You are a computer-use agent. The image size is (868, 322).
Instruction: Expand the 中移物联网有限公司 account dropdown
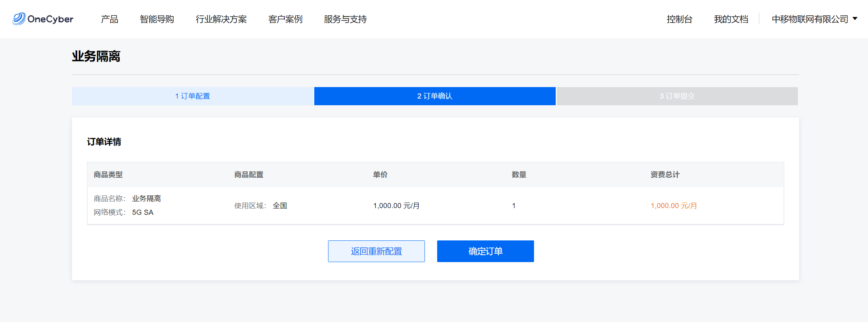pyautogui.click(x=810, y=19)
